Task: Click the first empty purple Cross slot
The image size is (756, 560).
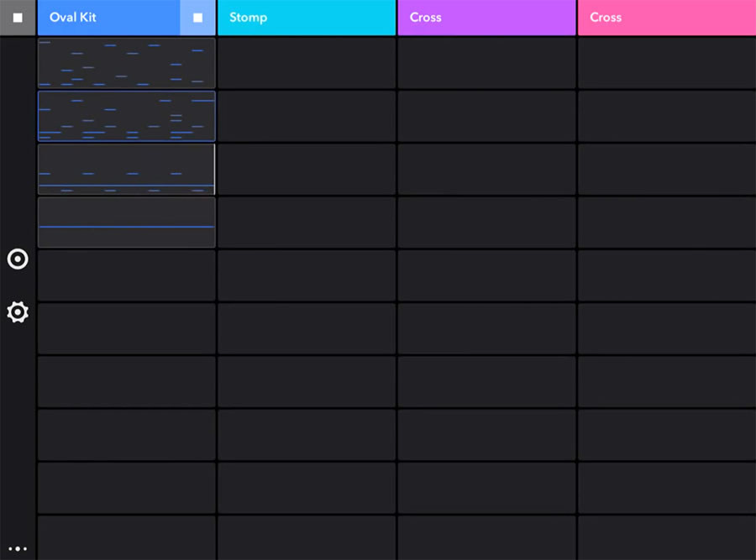Action: (x=486, y=63)
